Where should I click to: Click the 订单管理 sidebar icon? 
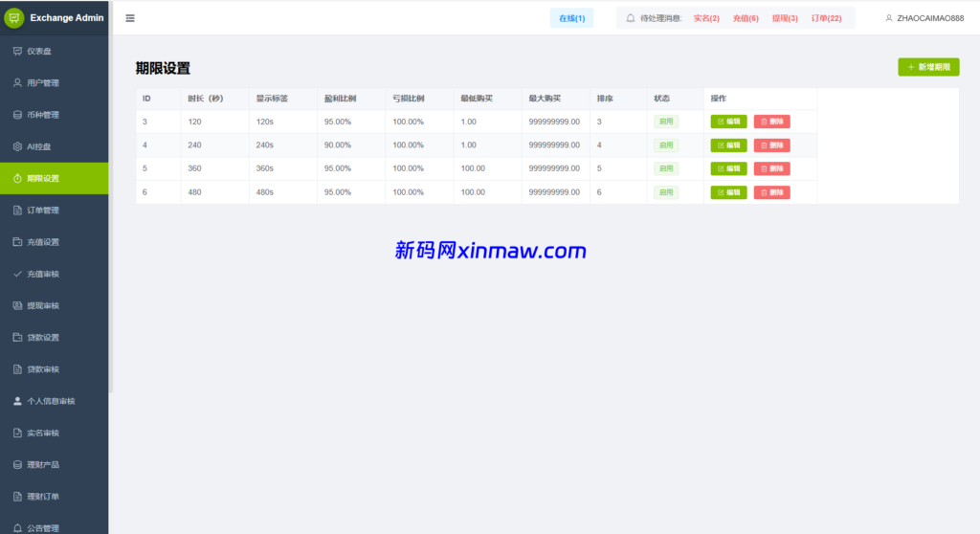pos(17,211)
